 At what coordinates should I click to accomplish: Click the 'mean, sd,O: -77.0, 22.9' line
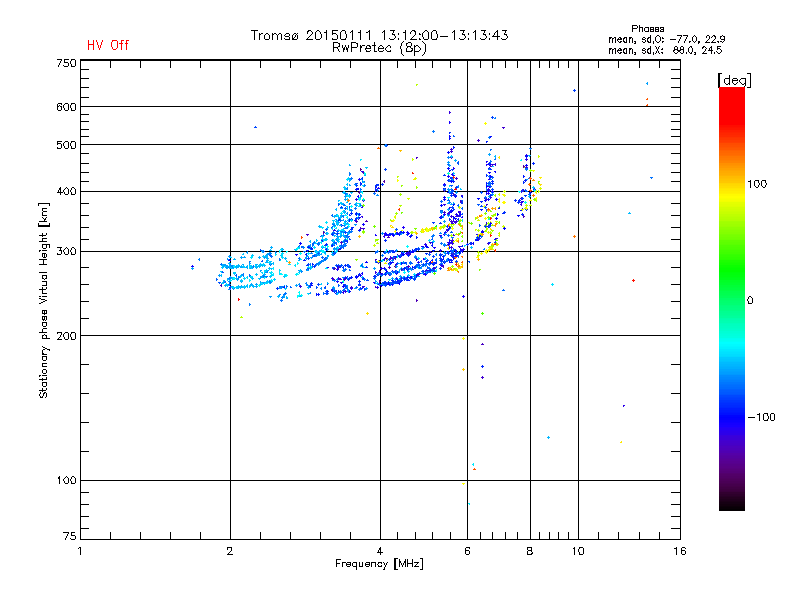[x=666, y=39]
